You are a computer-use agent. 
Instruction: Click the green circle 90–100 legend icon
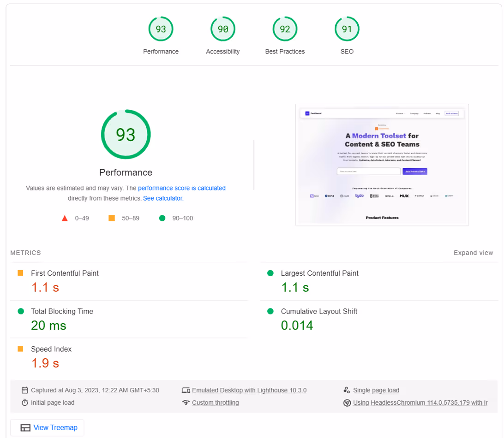pos(162,218)
